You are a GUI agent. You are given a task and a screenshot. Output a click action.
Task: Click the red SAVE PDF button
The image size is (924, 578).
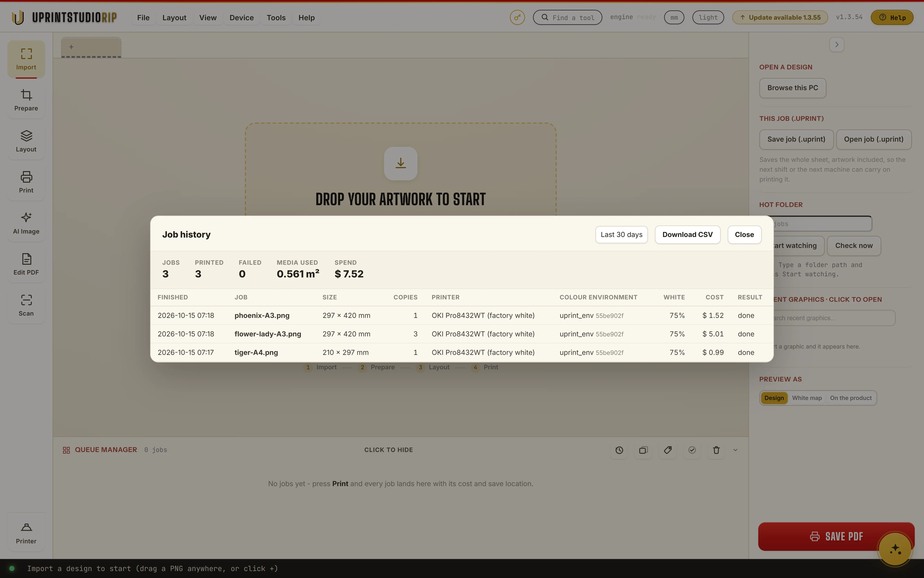click(x=836, y=536)
